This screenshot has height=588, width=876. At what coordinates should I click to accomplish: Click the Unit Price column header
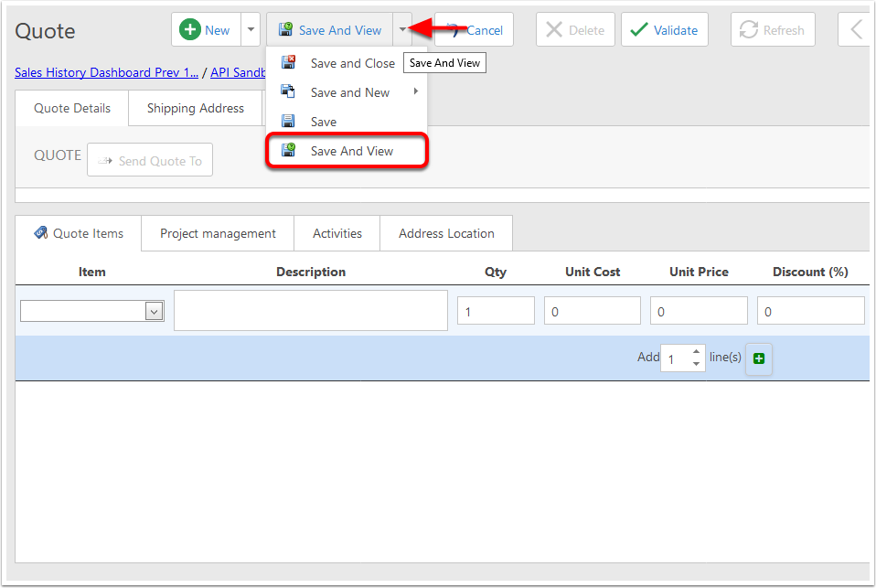pyautogui.click(x=699, y=272)
